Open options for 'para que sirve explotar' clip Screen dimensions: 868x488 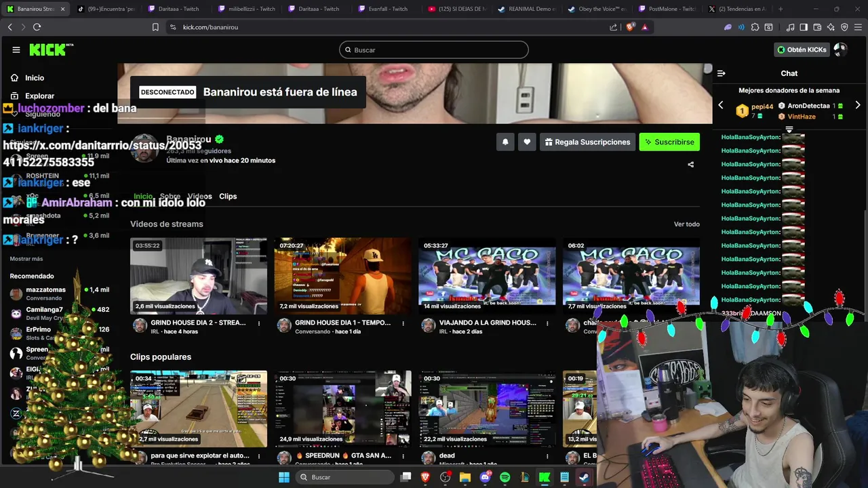[x=259, y=456]
